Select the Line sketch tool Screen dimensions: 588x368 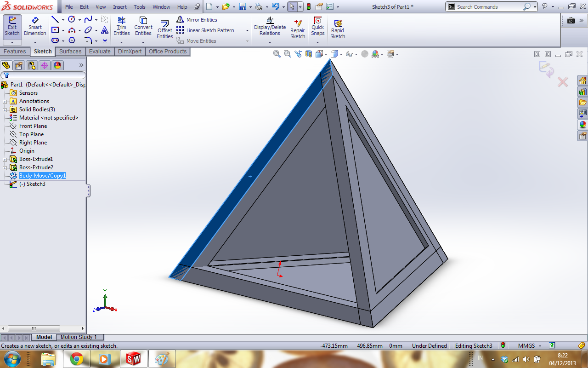point(55,19)
